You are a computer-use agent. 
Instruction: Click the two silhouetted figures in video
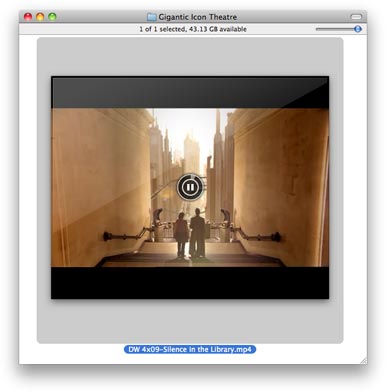coord(190,233)
